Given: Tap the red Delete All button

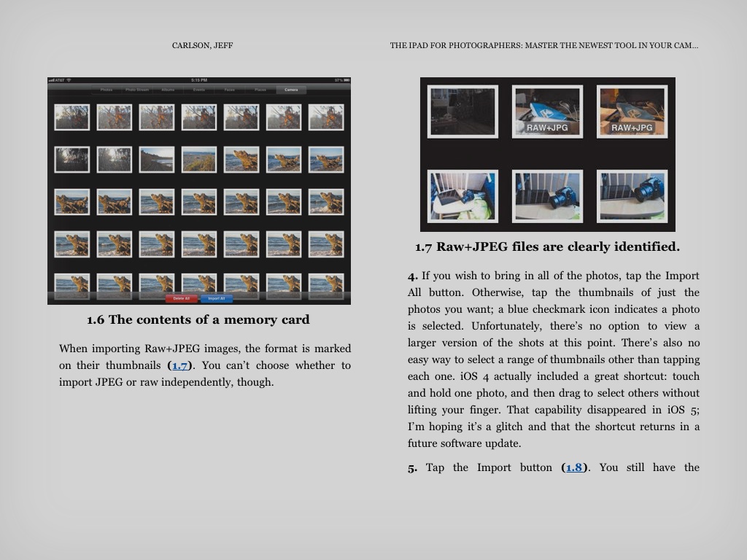Looking at the screenshot, I should pos(181,298).
